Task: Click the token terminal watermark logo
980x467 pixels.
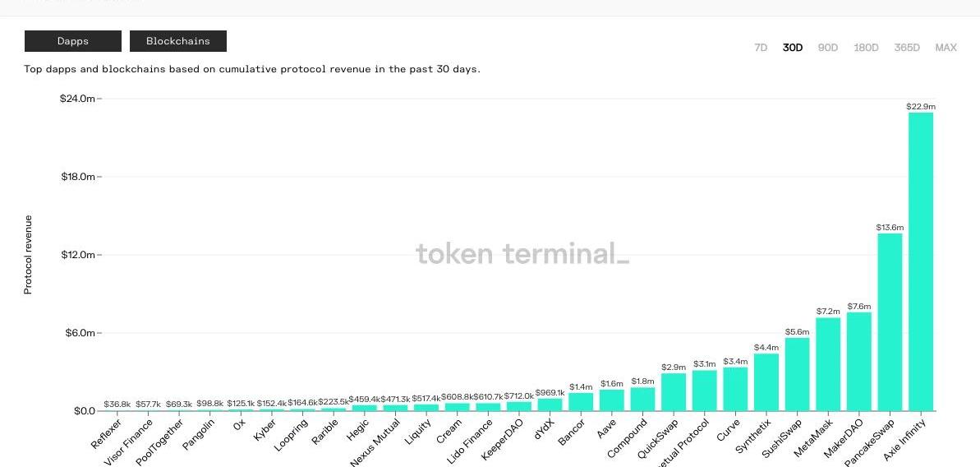Action: tap(522, 253)
